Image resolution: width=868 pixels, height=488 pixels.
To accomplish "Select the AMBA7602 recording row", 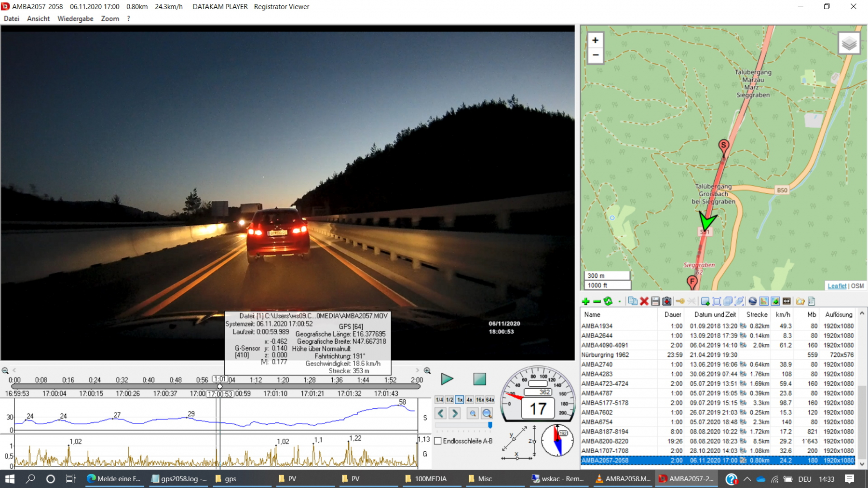I will point(718,412).
